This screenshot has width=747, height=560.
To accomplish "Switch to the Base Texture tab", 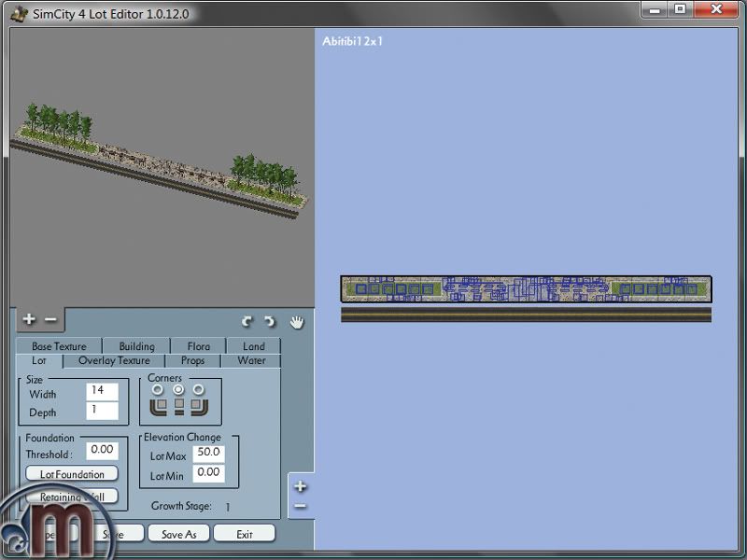I will (x=59, y=346).
